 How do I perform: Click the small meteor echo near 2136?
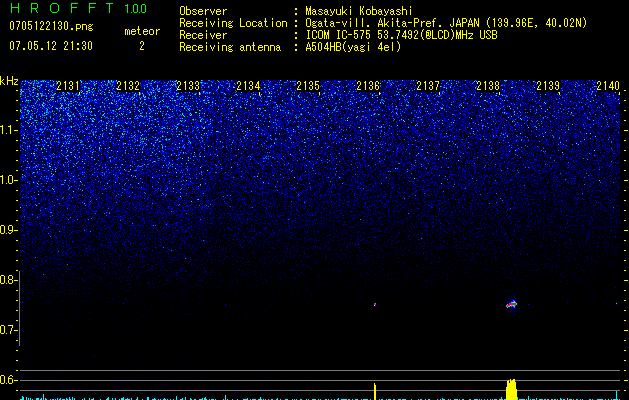point(375,305)
